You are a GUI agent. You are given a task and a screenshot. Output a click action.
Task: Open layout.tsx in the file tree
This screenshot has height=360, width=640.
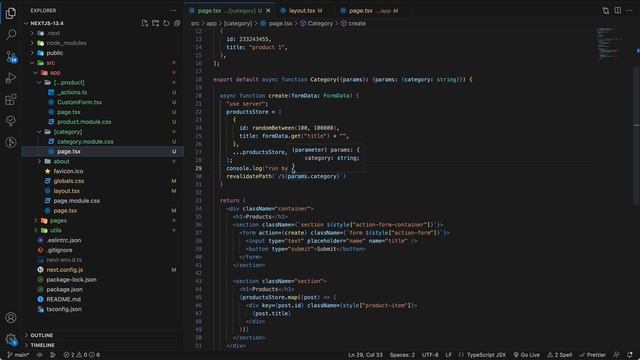[x=67, y=191]
